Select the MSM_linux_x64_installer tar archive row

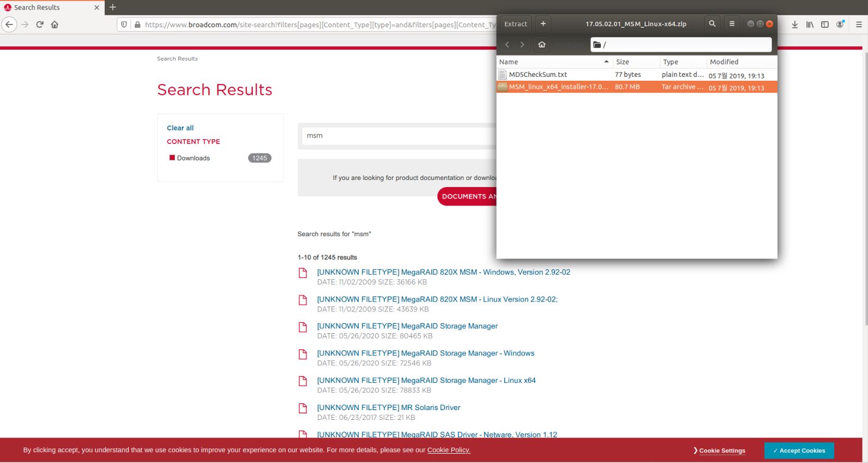coord(637,87)
